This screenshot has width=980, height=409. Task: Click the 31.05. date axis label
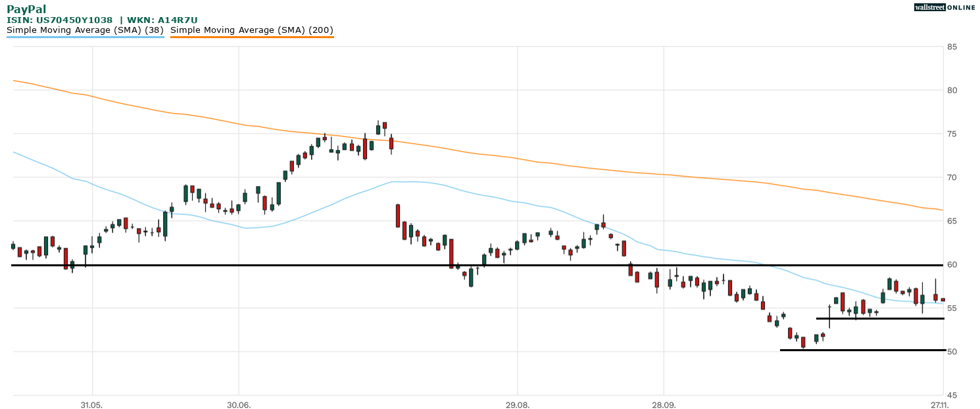click(x=92, y=404)
